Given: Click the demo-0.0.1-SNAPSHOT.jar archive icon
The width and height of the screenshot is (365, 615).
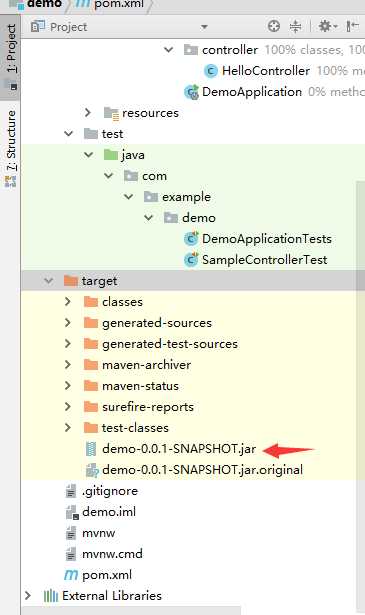Looking at the screenshot, I should pyautogui.click(x=91, y=449).
